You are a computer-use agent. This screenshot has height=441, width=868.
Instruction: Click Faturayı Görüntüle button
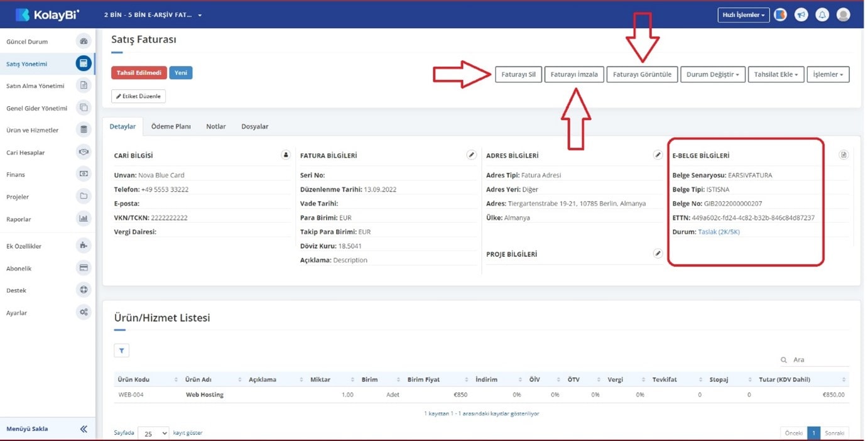[642, 74]
